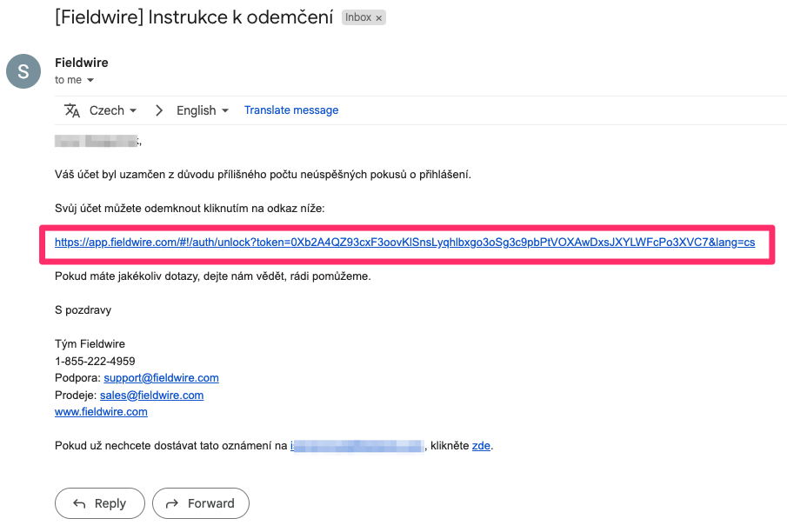Open the www.fieldwire.com website link
This screenshot has width=787, height=532.
click(101, 412)
